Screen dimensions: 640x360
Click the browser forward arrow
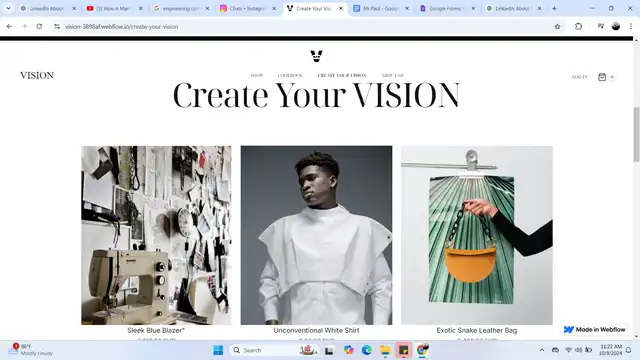[x=24, y=27]
